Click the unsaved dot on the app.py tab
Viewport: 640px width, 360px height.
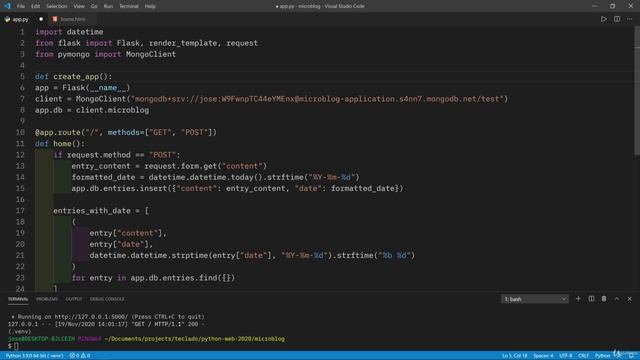[41, 19]
